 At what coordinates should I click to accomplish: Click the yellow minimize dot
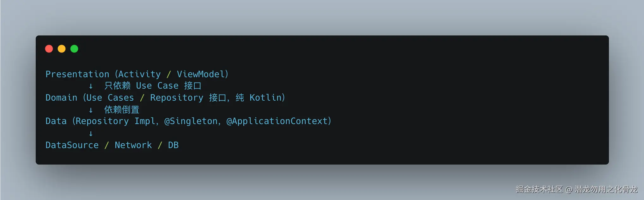(x=62, y=49)
